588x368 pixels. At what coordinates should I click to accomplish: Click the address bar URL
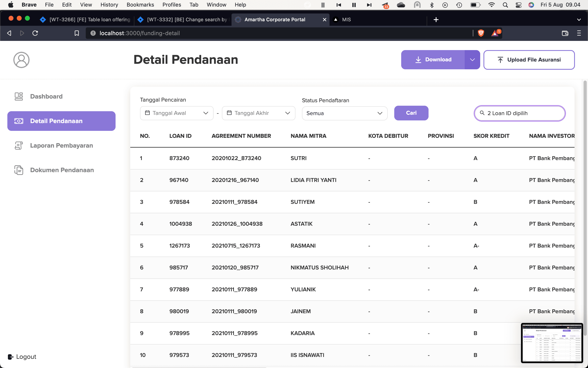pos(139,33)
